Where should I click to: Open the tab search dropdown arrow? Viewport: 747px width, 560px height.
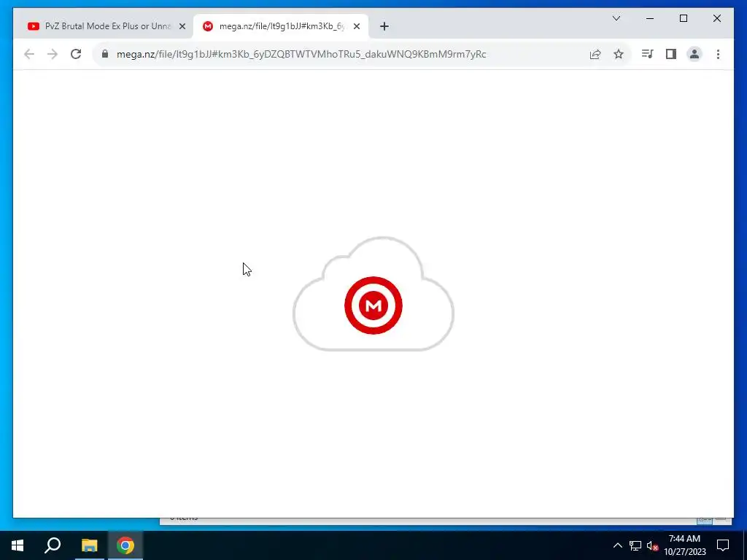coord(616,18)
